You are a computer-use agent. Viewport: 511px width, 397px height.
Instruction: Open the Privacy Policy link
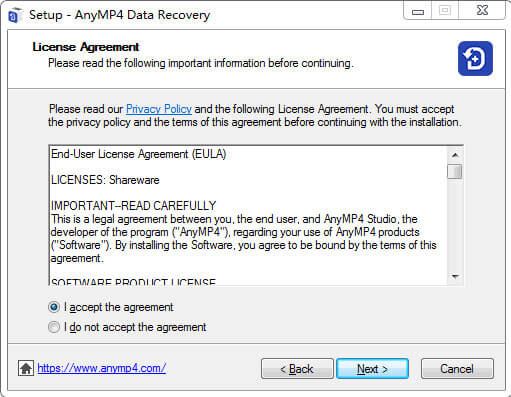click(159, 109)
